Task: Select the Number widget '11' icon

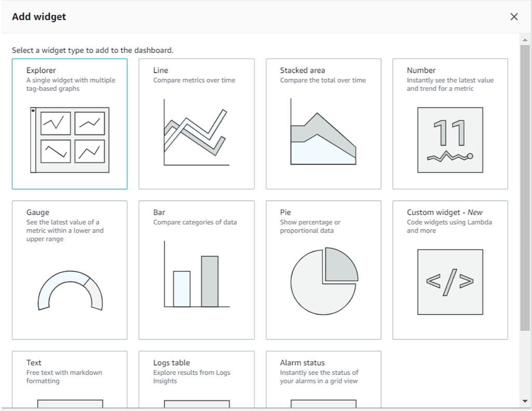Action: [x=450, y=140]
